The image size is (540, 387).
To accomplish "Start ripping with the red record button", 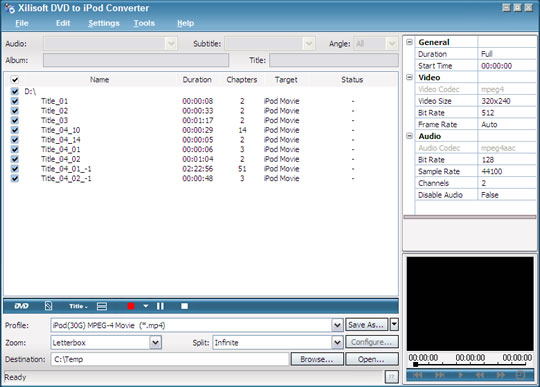I will pyautogui.click(x=131, y=306).
